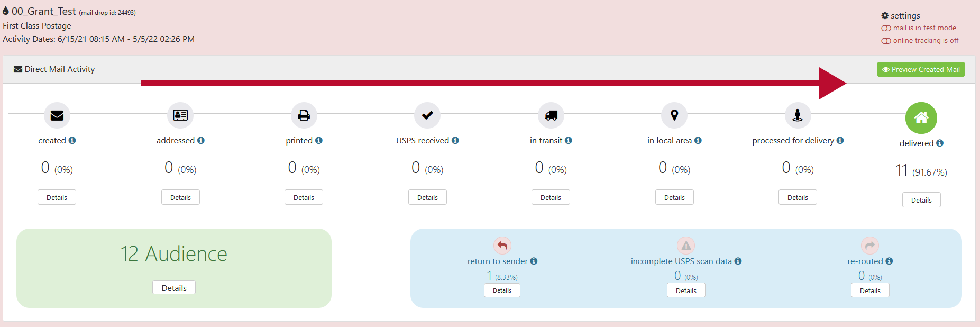Click the created envelope stage icon

click(57, 115)
